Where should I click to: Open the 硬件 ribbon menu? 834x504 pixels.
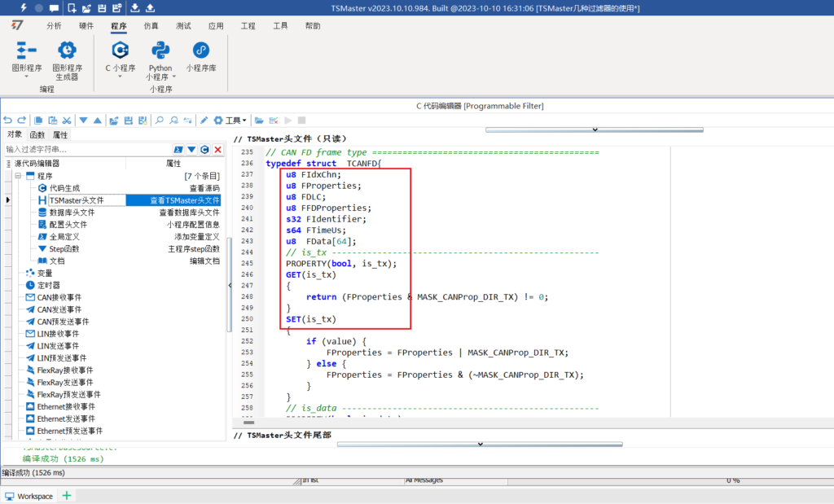[86, 26]
